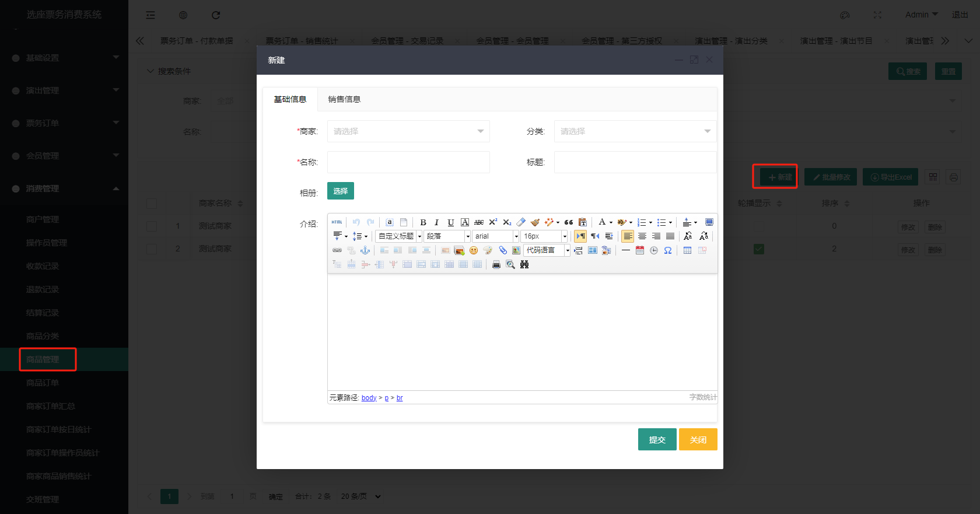Select the 基础信息 tab
980x514 pixels.
click(x=290, y=99)
